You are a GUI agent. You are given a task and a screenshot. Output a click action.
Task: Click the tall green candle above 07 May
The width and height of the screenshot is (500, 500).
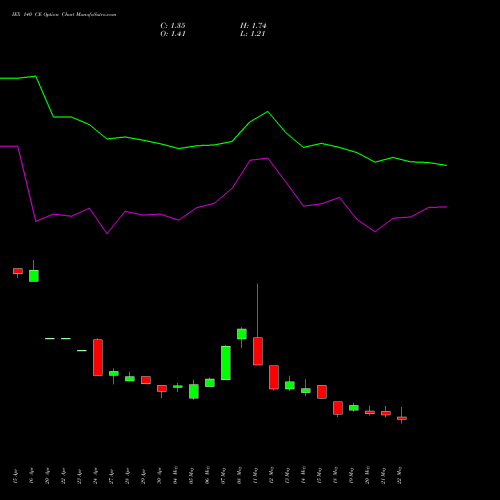226,363
